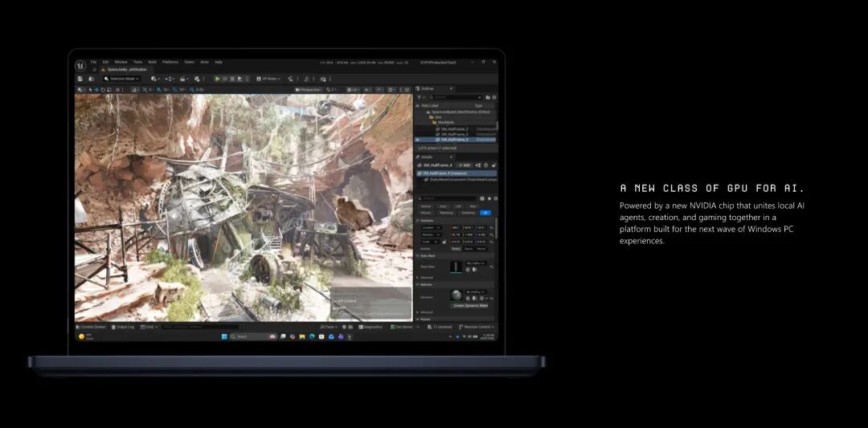Open the Outliner settings gear

click(x=494, y=97)
